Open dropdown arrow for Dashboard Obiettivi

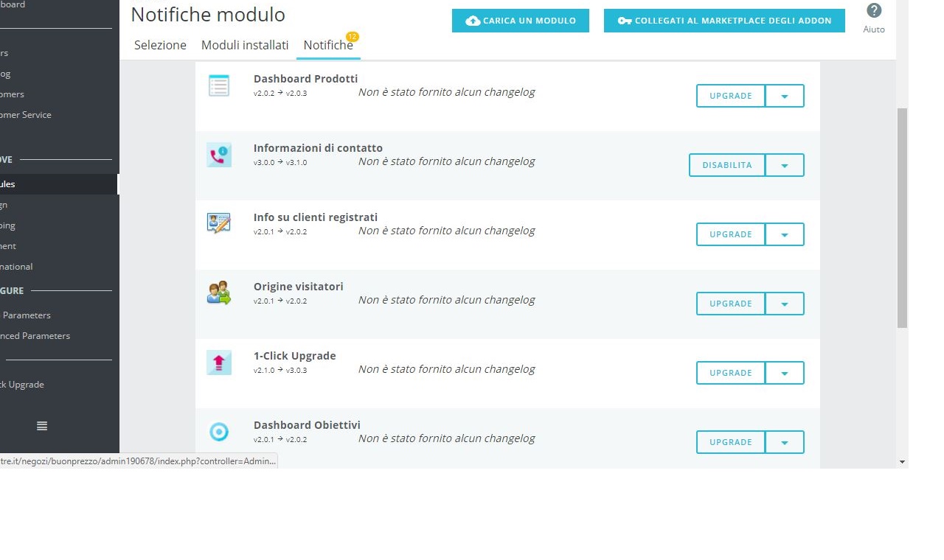coord(785,442)
